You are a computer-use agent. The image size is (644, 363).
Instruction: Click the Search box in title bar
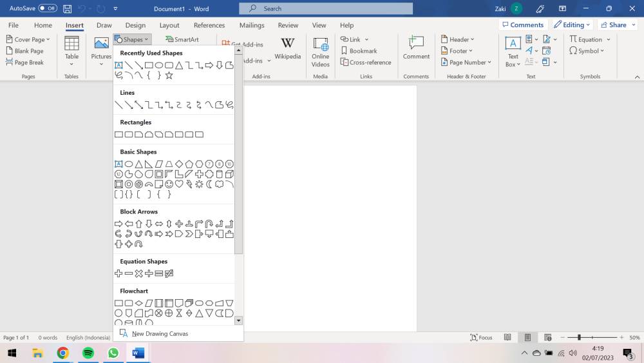tap(326, 8)
